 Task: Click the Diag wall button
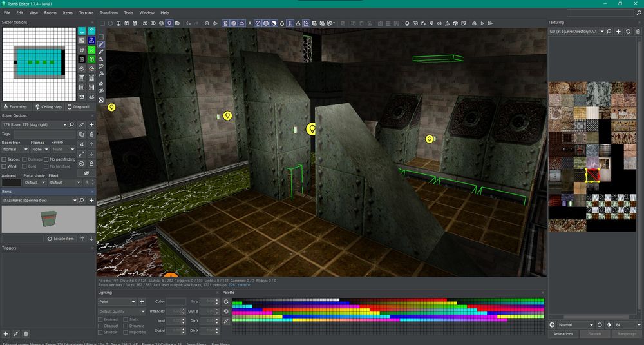click(79, 106)
